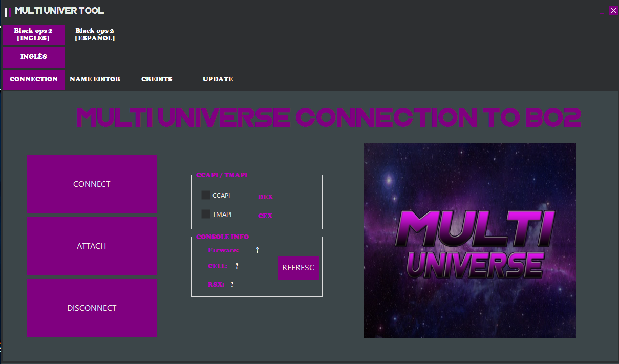Switch to Black ops 2 [INGLÉS] tab

point(34,35)
